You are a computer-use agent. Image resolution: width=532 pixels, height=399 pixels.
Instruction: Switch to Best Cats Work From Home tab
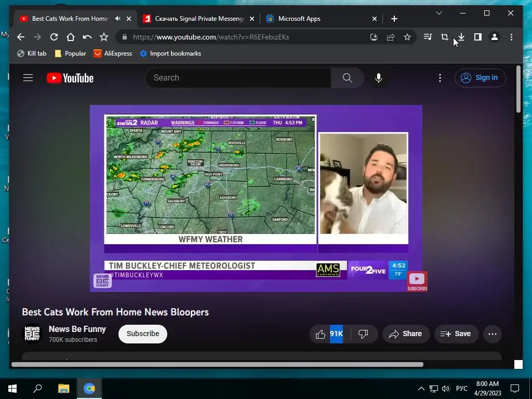[70, 19]
